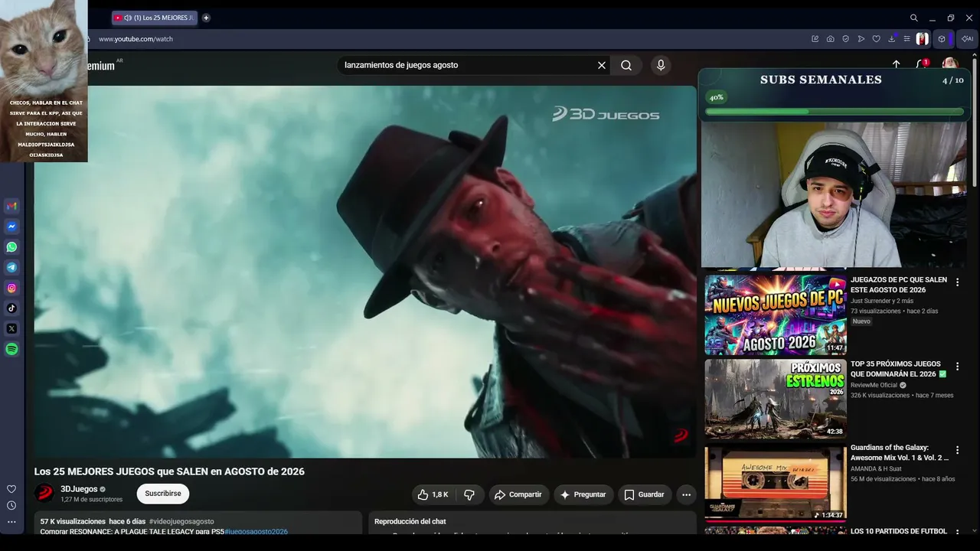The height and width of the screenshot is (551, 980).
Task: Click the browser tab search magnifier
Action: tap(913, 18)
